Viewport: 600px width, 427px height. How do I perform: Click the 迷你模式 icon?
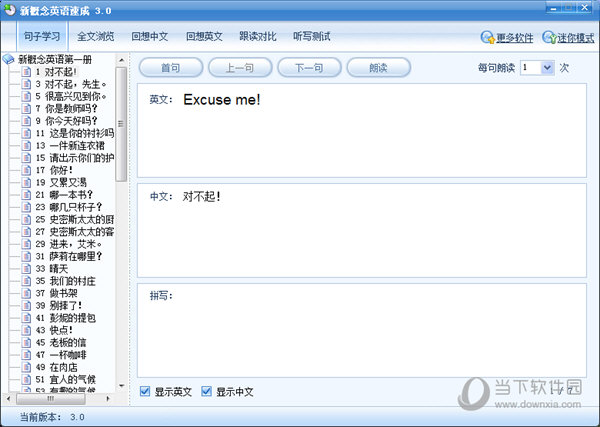(x=549, y=37)
